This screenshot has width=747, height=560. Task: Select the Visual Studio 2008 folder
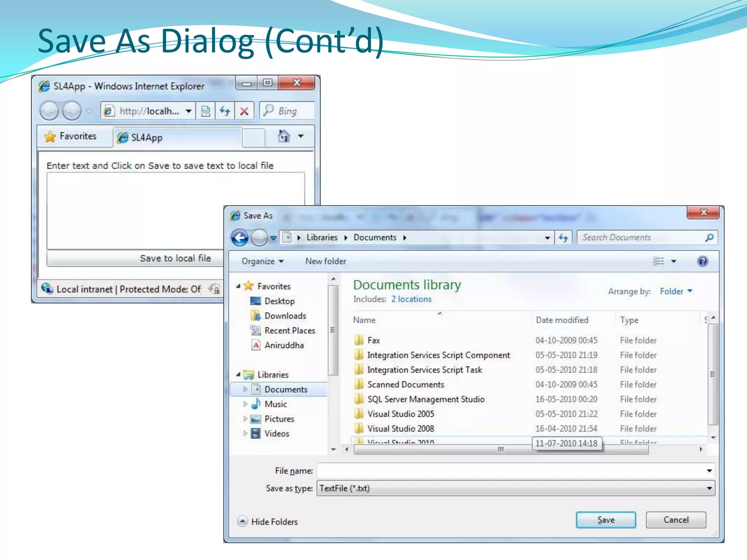tap(400, 429)
